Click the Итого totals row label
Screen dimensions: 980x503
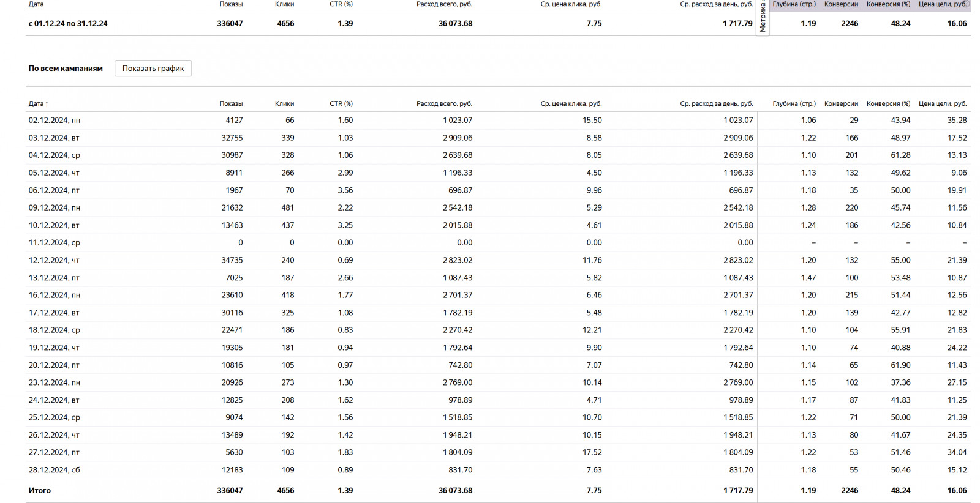[40, 490]
